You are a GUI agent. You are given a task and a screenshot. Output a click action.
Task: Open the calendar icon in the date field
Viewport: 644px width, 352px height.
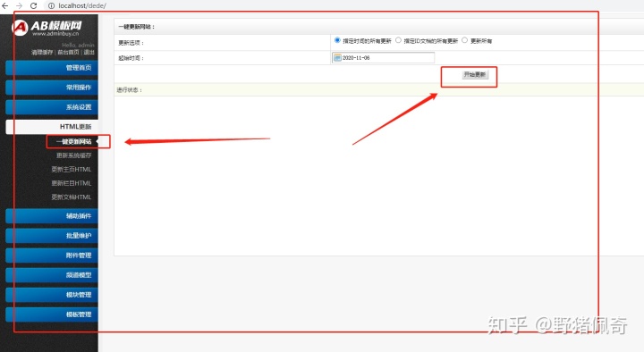(337, 58)
